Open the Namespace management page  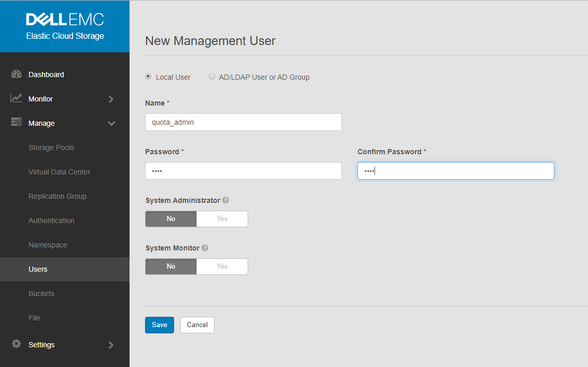click(48, 244)
